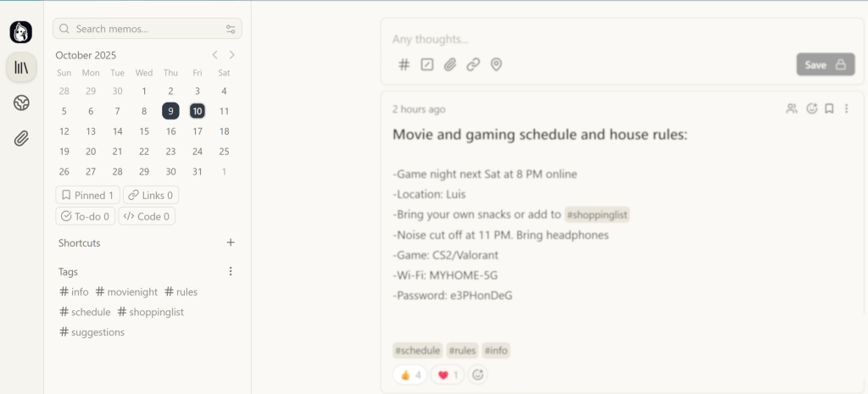Add a location with the pin icon

coord(497,64)
